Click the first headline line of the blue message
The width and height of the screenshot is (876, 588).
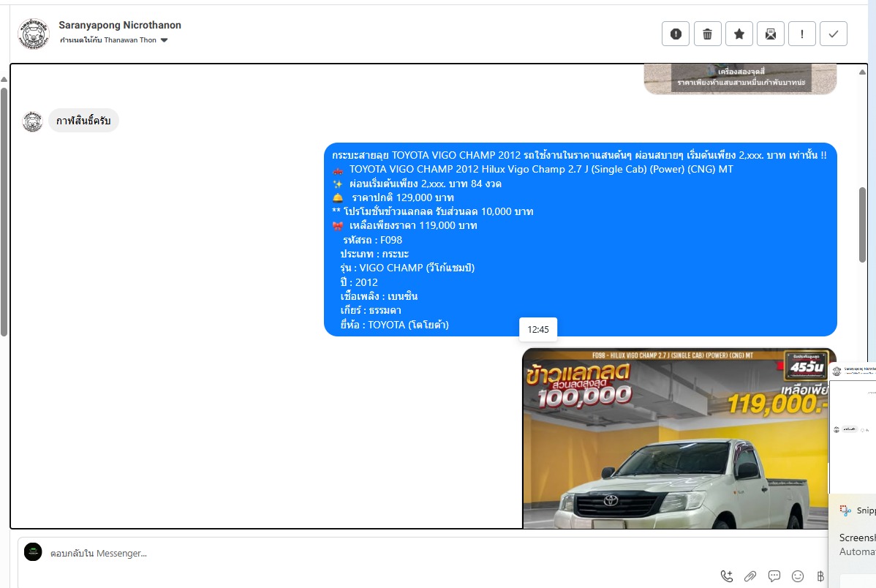579,155
